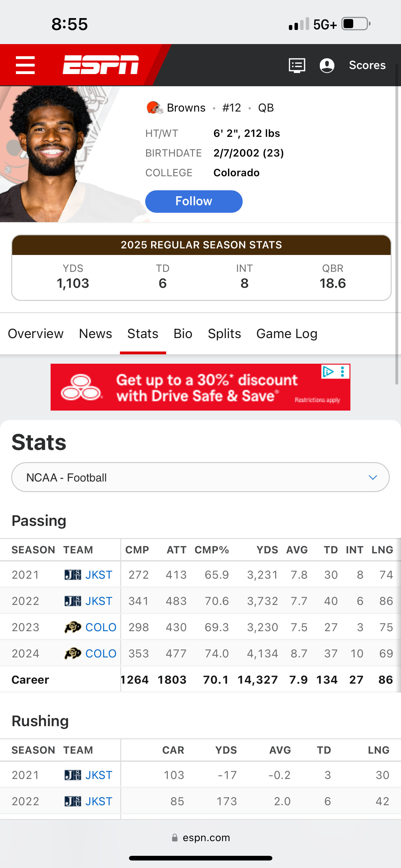The width and height of the screenshot is (401, 868).
Task: Tap the Colorado Buffaloes logo in 2023 passing row
Action: 73,627
